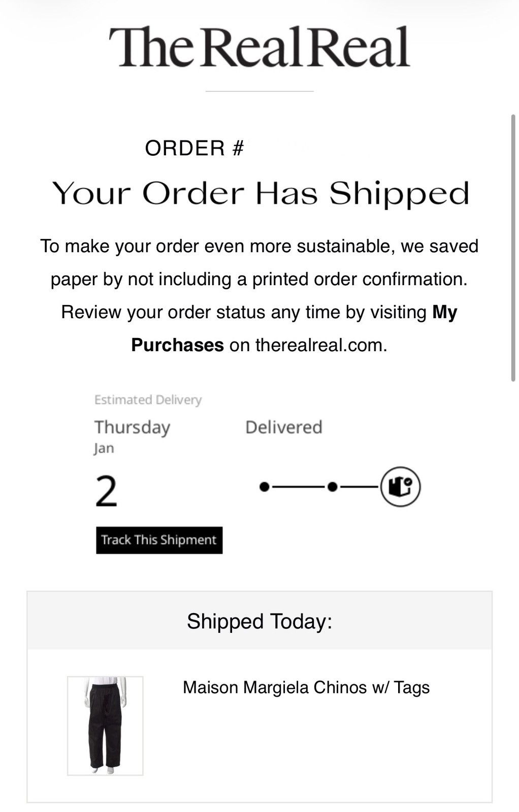Image resolution: width=519 pixels, height=812 pixels.
Task: Click the Your Order Has Shipped heading
Action: click(x=260, y=193)
